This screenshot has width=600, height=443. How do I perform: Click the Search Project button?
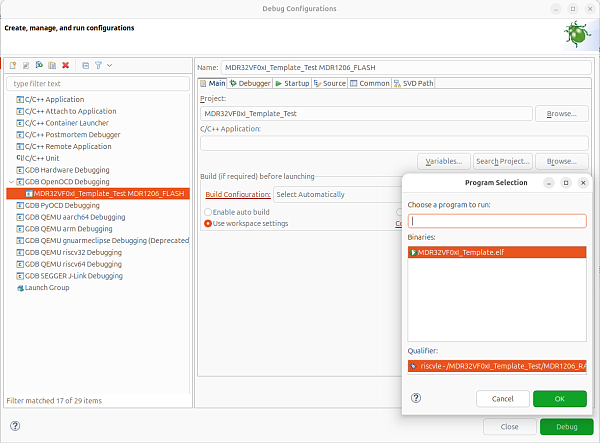click(x=502, y=161)
